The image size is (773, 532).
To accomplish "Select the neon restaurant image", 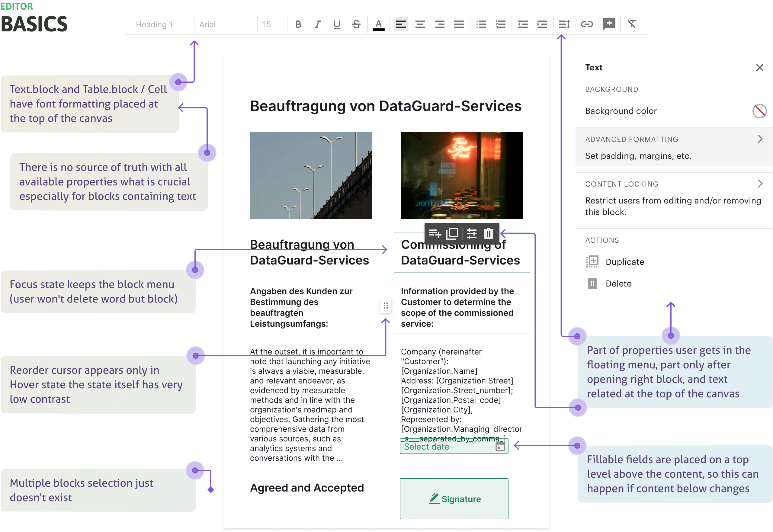I will click(462, 176).
